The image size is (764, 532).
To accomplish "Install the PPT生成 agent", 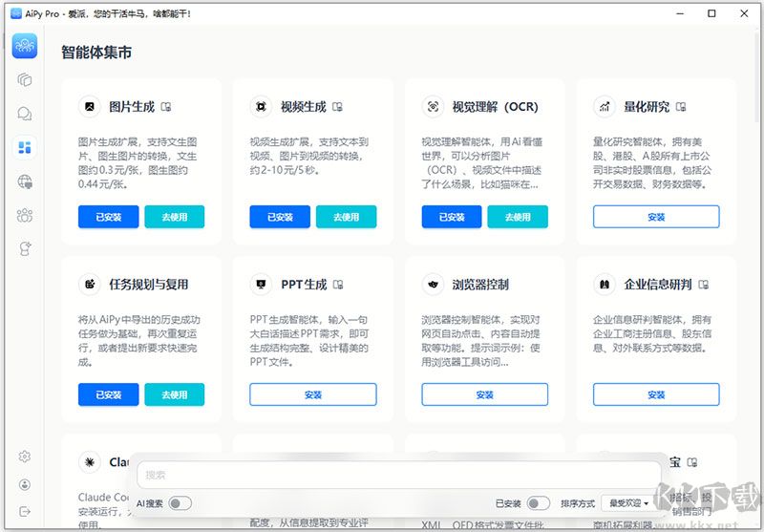I will coord(313,394).
